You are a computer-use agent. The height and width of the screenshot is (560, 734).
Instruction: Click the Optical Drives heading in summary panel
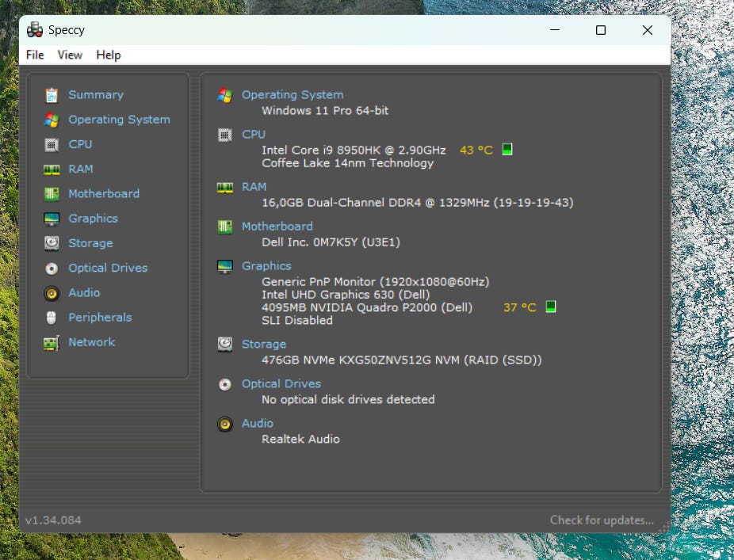(x=281, y=384)
